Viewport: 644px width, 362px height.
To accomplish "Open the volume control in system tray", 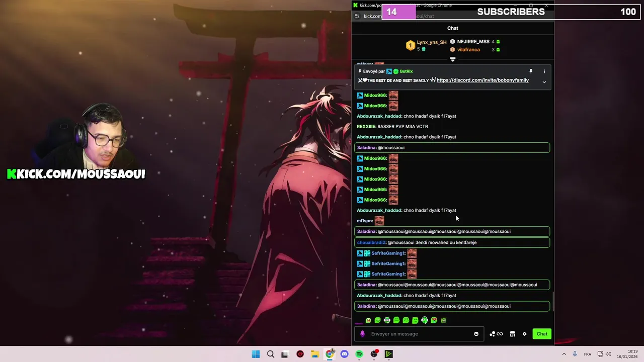I will pos(608,354).
